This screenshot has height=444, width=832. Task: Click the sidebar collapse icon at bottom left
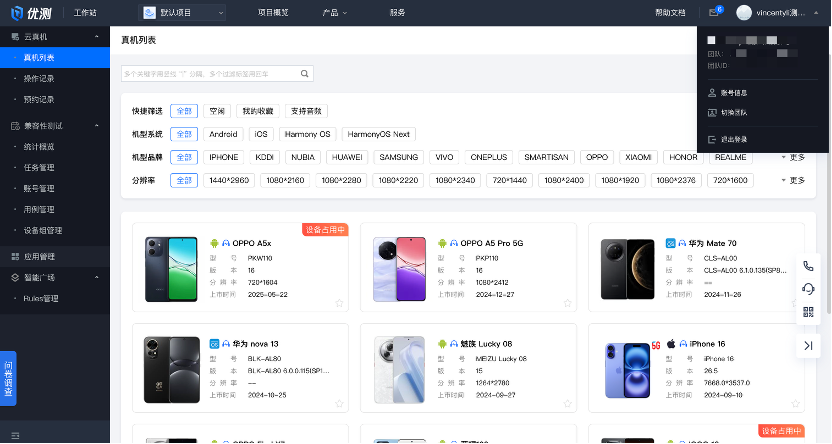15,436
